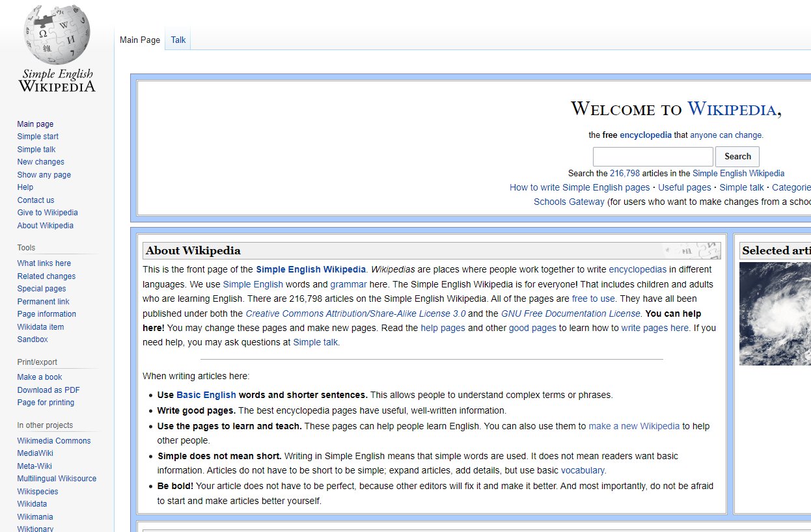Click Make a book link
Image resolution: width=811 pixels, height=532 pixels.
click(40, 377)
